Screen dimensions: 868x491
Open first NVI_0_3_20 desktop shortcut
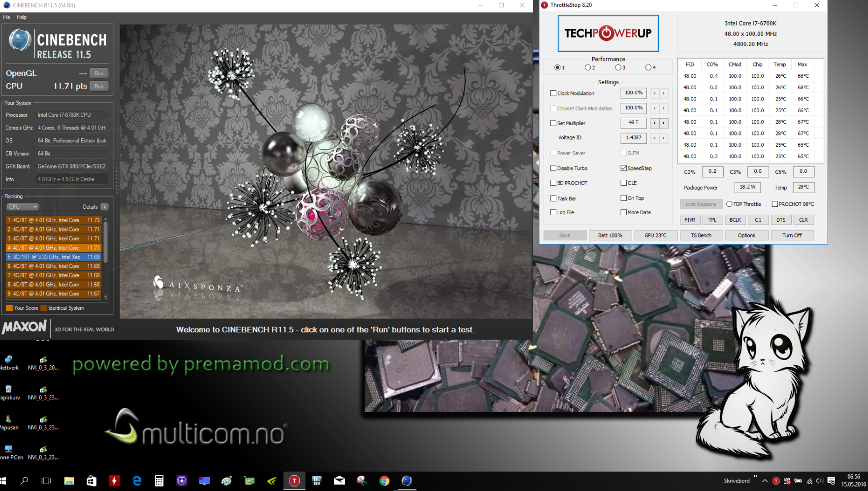tap(43, 363)
